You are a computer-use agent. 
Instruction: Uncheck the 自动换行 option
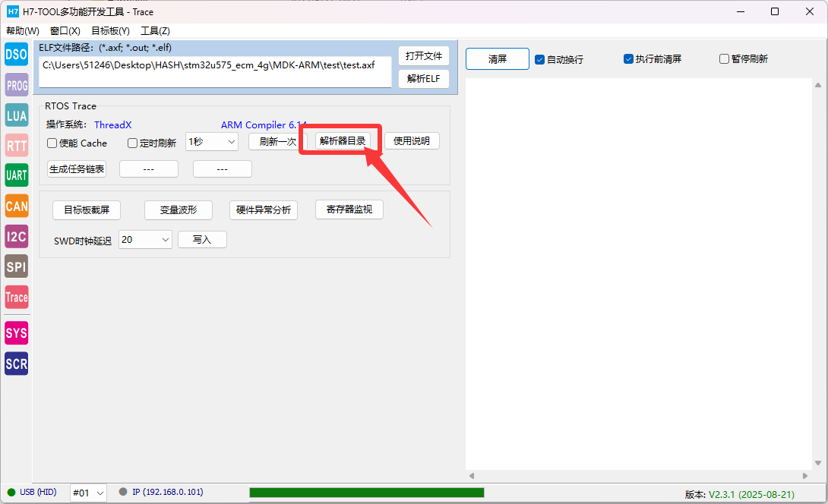click(x=540, y=59)
